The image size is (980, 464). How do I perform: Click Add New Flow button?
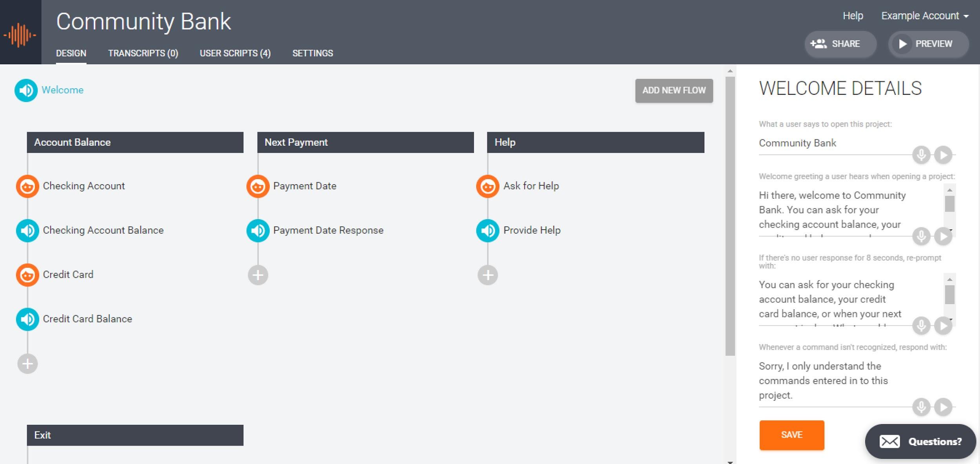pyautogui.click(x=674, y=91)
